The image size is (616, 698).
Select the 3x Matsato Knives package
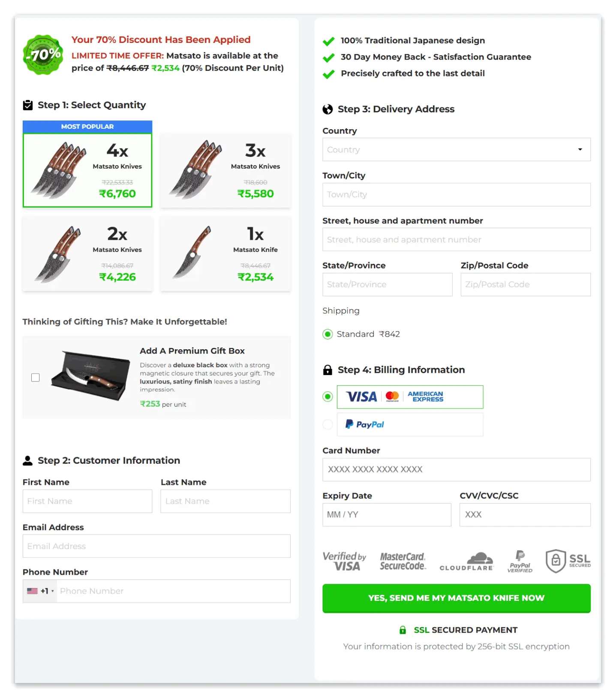225,170
